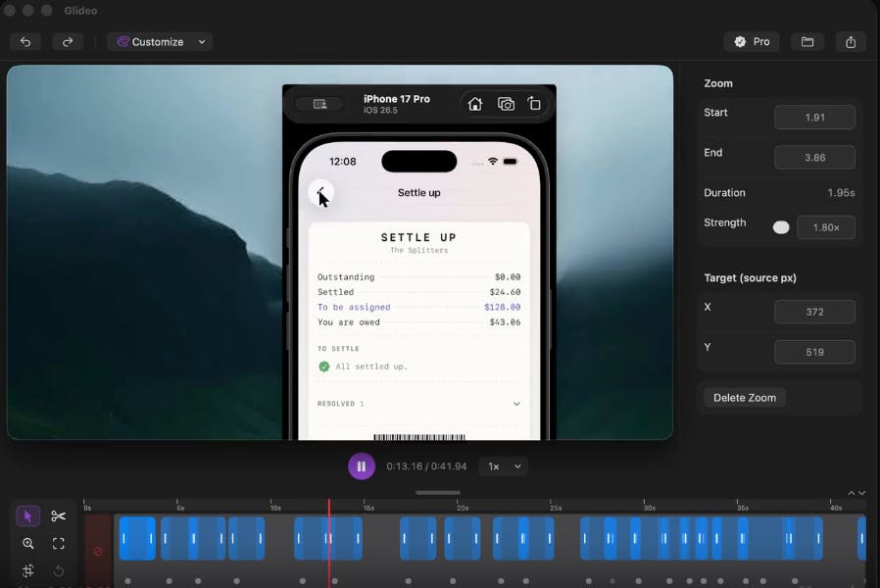Open the Customize dropdown menu
This screenshot has height=588, width=880.
point(160,41)
